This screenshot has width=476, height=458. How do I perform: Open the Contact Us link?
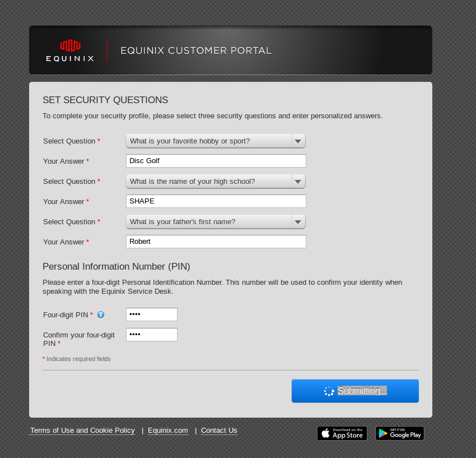[219, 431]
